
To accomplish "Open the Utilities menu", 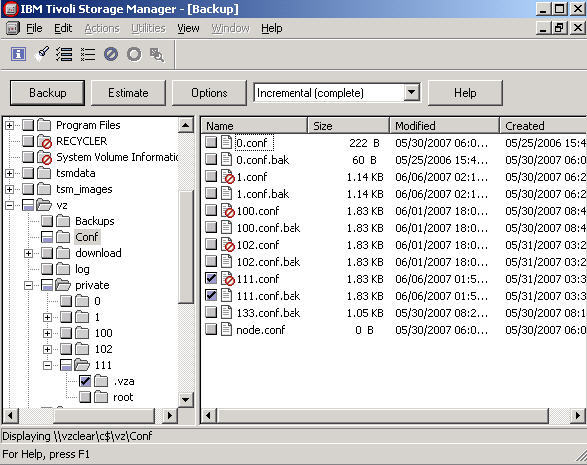I will tap(148, 28).
